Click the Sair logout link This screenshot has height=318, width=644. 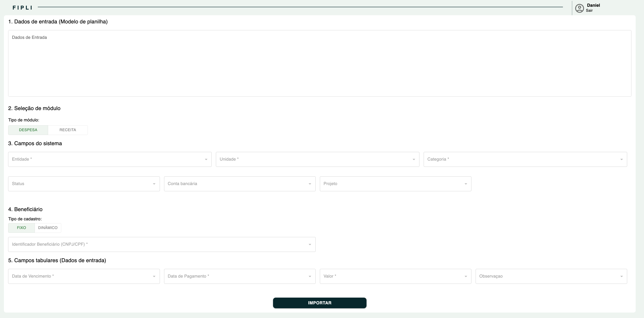589,10
